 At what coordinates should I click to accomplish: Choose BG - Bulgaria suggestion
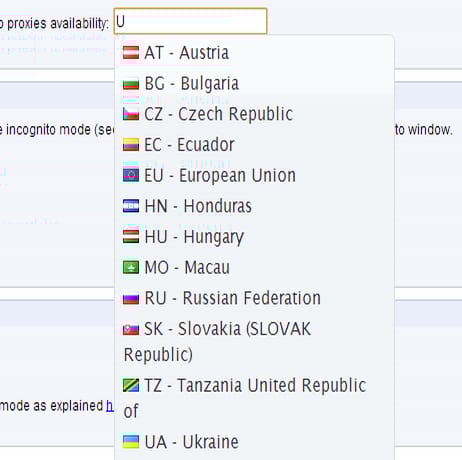tap(254, 83)
